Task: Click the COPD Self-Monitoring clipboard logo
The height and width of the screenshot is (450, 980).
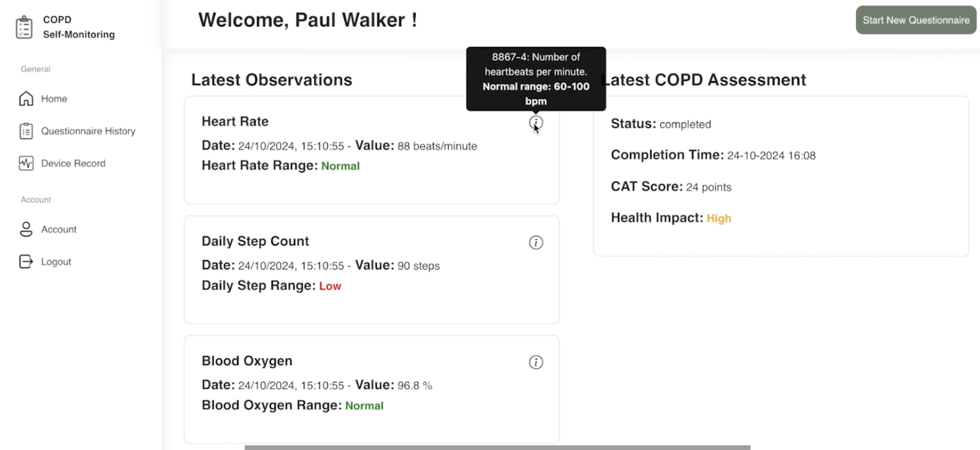Action: click(24, 27)
